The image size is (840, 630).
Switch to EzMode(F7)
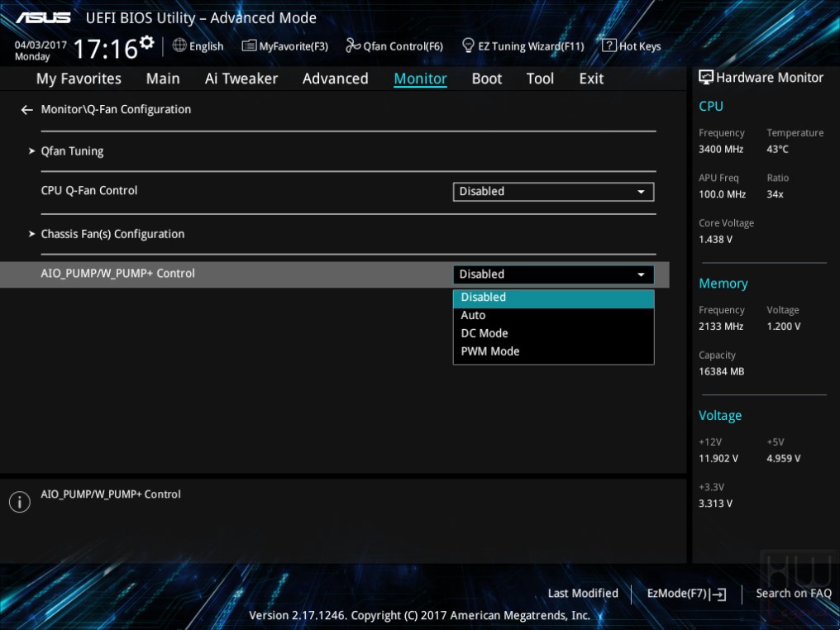[x=687, y=594]
